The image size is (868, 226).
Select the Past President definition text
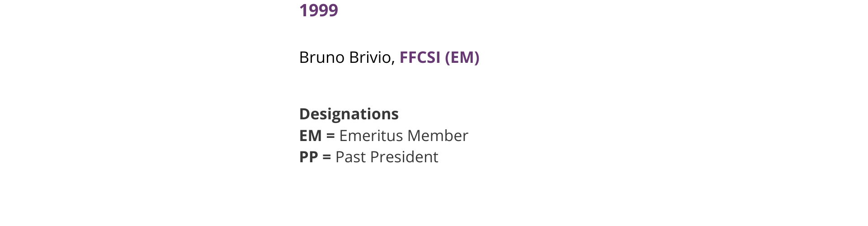pos(387,157)
